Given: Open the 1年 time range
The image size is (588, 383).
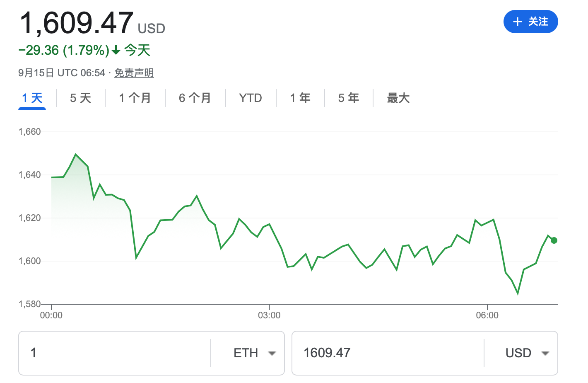Looking at the screenshot, I should [300, 98].
